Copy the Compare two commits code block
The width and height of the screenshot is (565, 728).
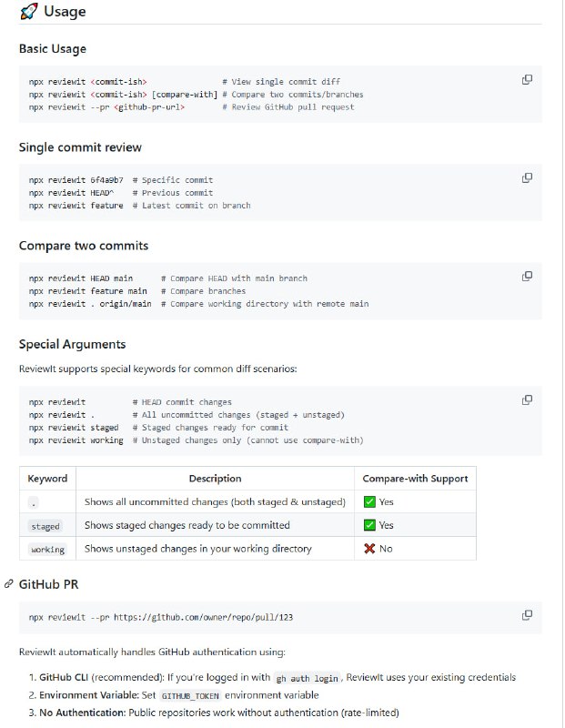point(527,277)
